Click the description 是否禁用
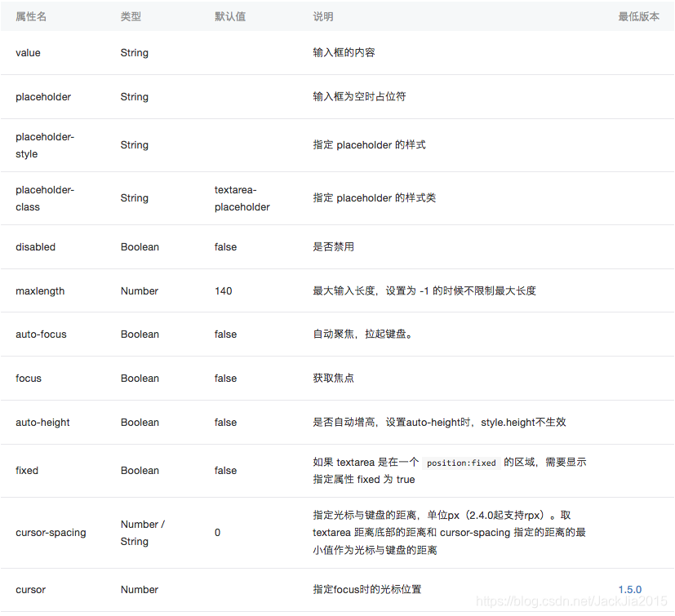Screen dimensions: 675x616 (334, 246)
